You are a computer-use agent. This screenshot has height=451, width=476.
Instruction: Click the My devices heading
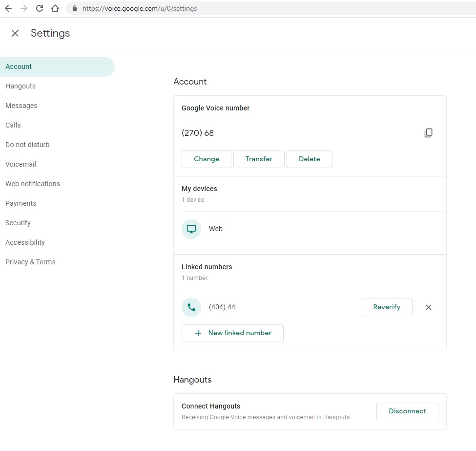pos(199,189)
